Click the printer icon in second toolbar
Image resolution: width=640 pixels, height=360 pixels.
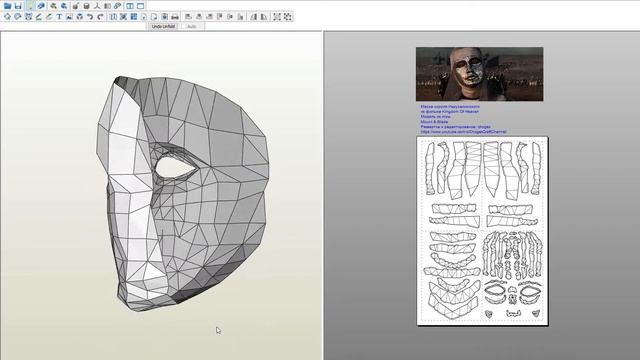[175, 17]
